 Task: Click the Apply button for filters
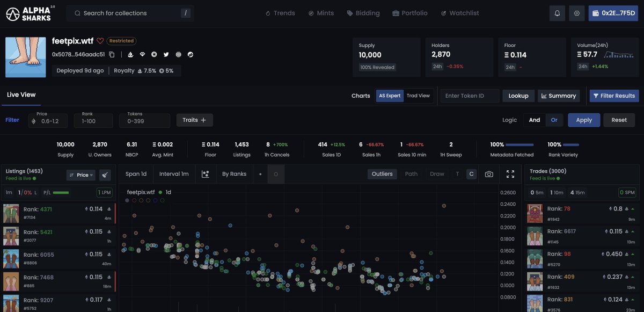point(584,120)
